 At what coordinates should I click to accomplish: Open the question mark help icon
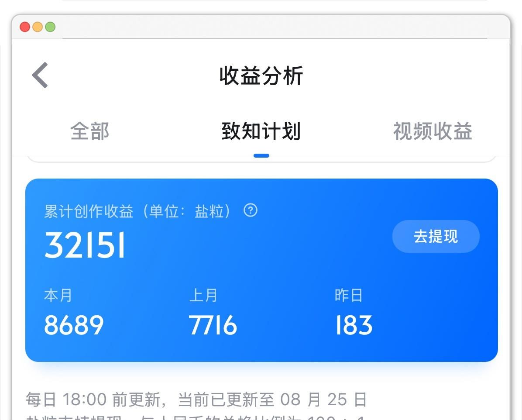(x=251, y=210)
